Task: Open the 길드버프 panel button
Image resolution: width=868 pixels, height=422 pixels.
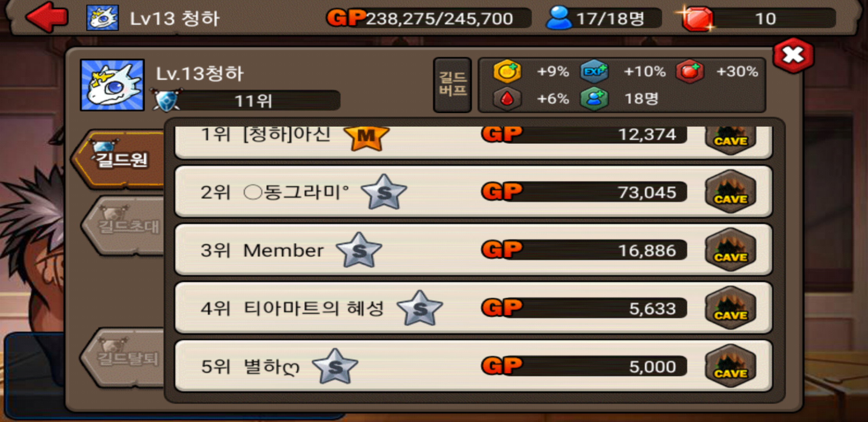Action: [x=452, y=85]
